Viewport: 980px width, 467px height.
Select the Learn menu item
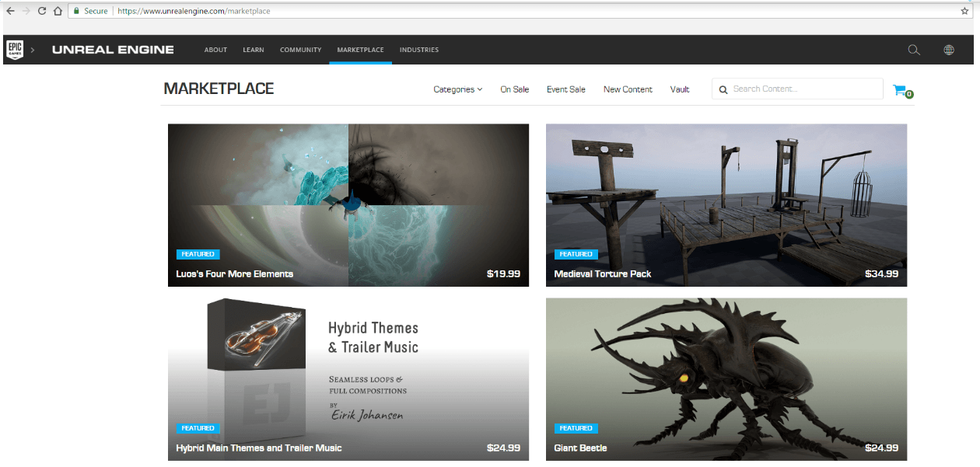[253, 50]
